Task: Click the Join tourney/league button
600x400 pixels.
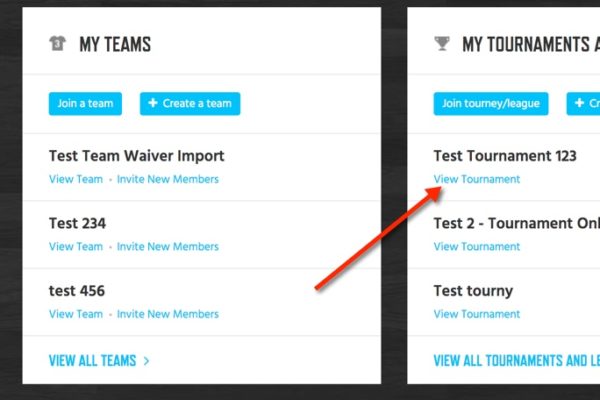Action: tap(491, 104)
